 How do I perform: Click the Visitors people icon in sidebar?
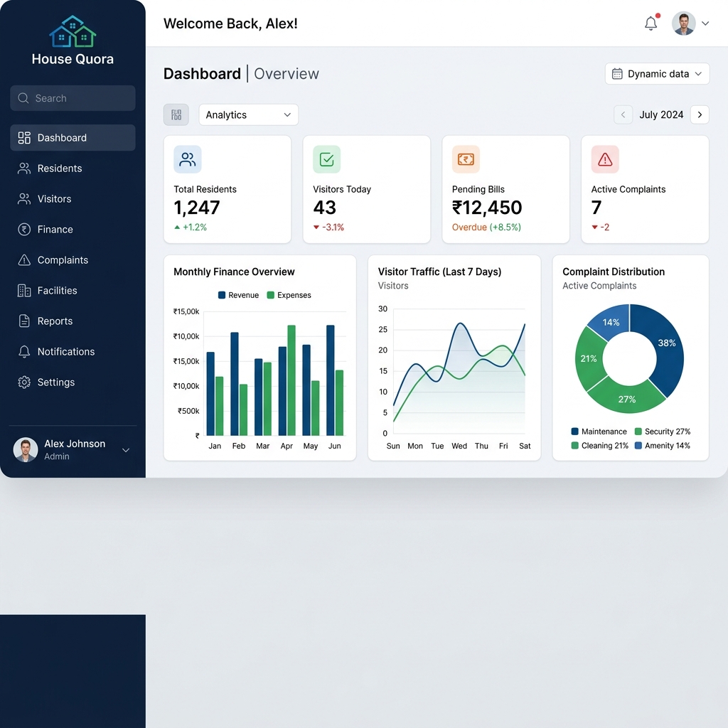click(24, 199)
